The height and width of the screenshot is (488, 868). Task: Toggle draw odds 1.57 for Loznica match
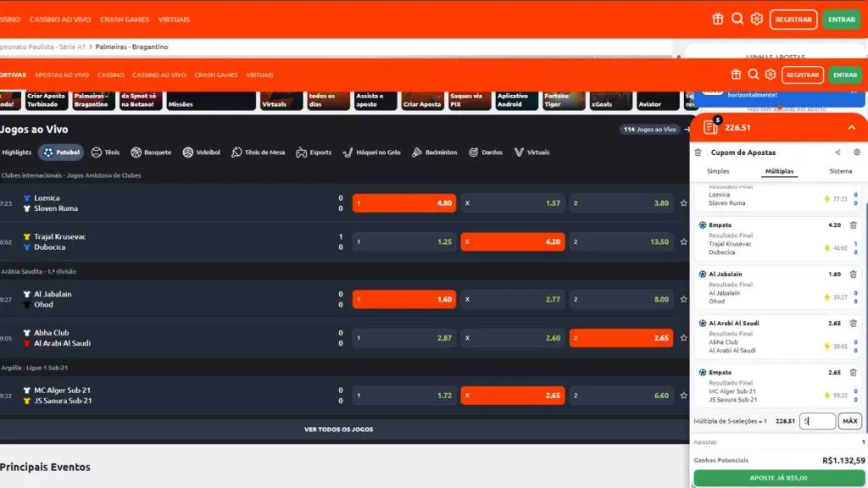click(x=512, y=203)
